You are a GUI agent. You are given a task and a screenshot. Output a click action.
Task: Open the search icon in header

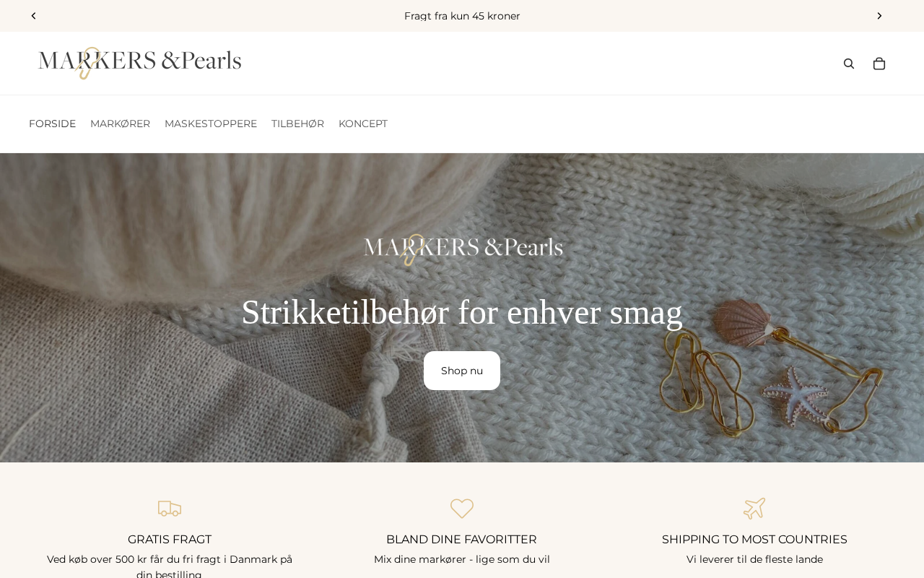pos(849,64)
